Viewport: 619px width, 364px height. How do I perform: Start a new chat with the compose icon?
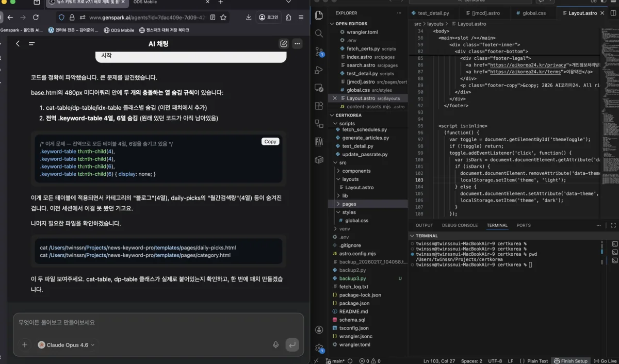click(284, 44)
